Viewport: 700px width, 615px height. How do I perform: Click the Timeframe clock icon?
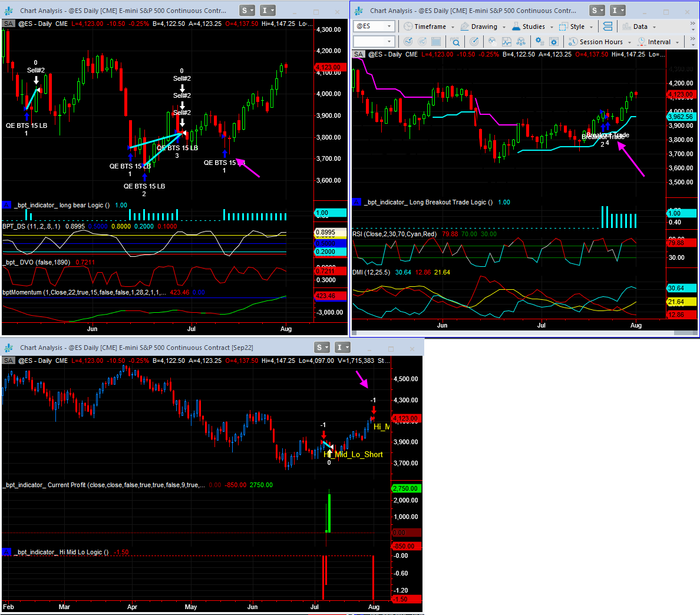point(408,27)
